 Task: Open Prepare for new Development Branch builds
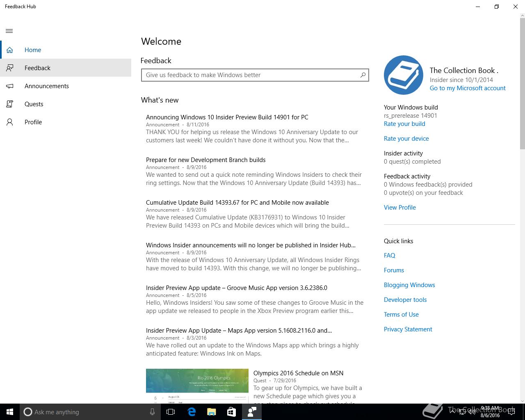tap(205, 160)
